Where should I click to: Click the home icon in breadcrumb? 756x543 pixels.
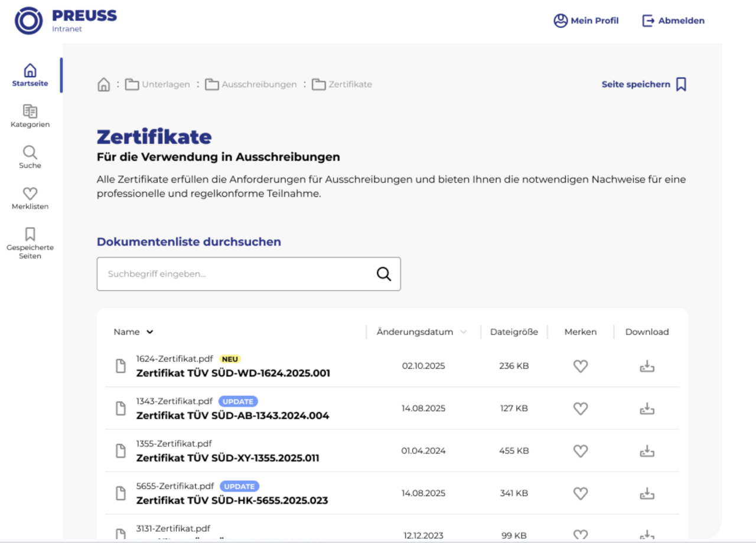(104, 84)
